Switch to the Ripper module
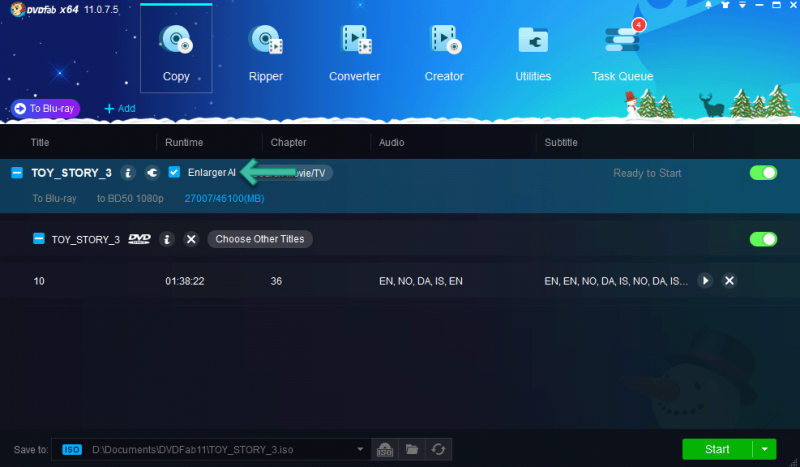 pyautogui.click(x=265, y=53)
